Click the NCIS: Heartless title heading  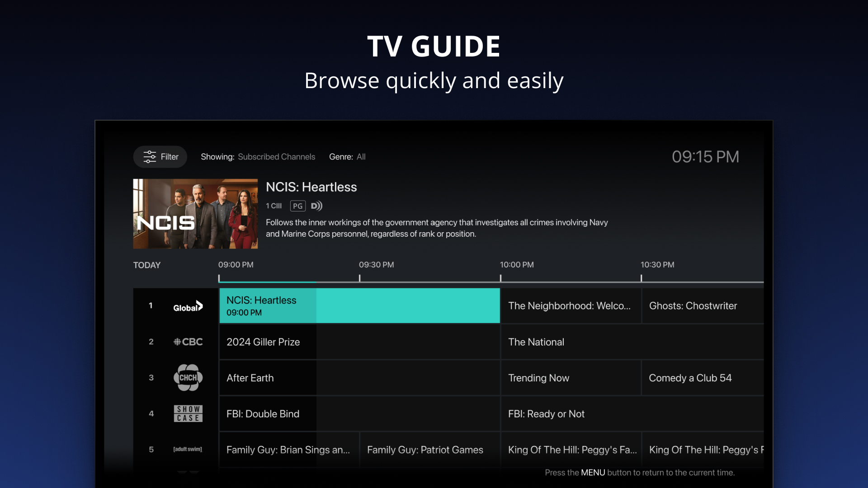point(311,187)
